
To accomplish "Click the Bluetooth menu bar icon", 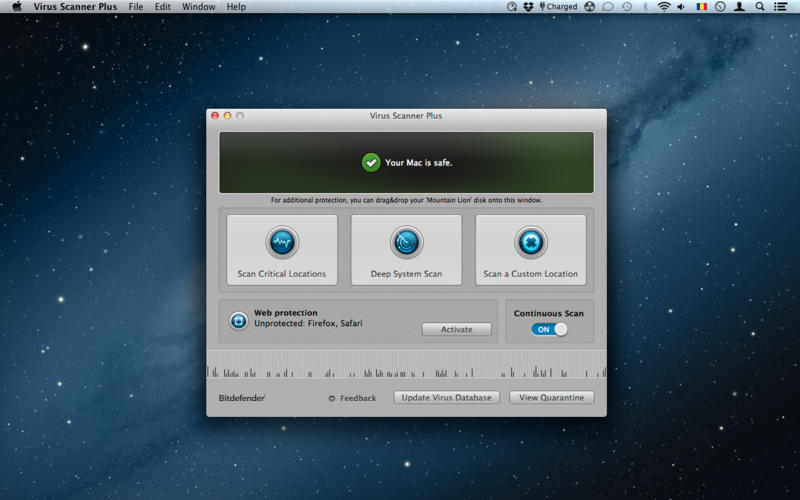I will pyautogui.click(x=645, y=7).
